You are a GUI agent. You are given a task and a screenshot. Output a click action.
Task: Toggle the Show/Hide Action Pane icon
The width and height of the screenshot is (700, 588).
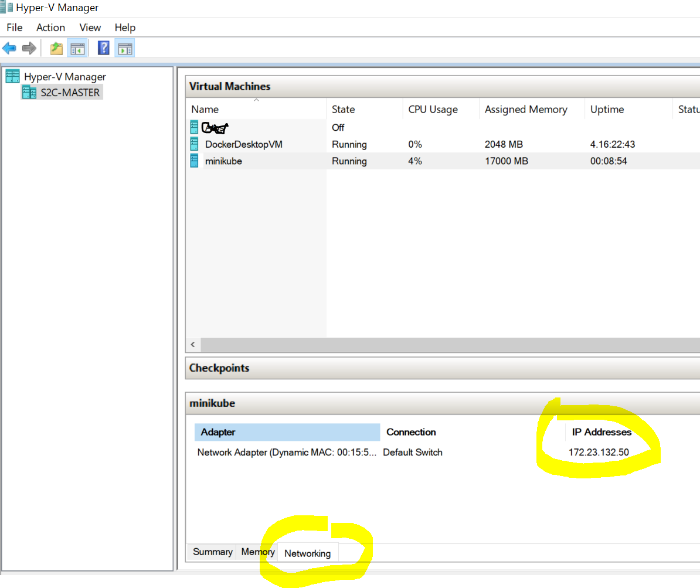tap(125, 48)
